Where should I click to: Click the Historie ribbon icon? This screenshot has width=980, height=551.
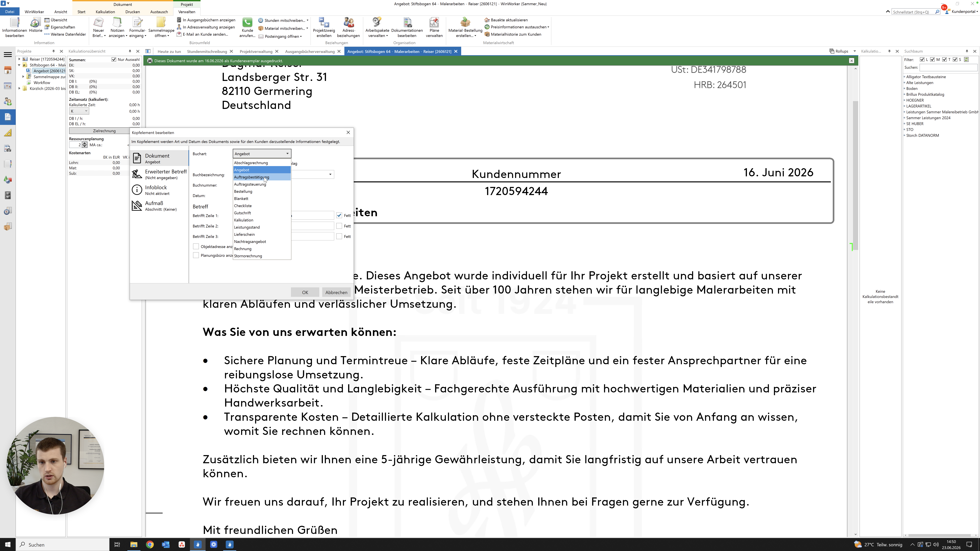35,22
